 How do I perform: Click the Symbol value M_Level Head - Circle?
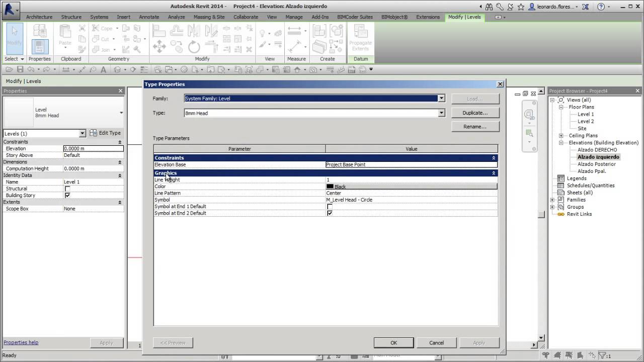coord(412,200)
